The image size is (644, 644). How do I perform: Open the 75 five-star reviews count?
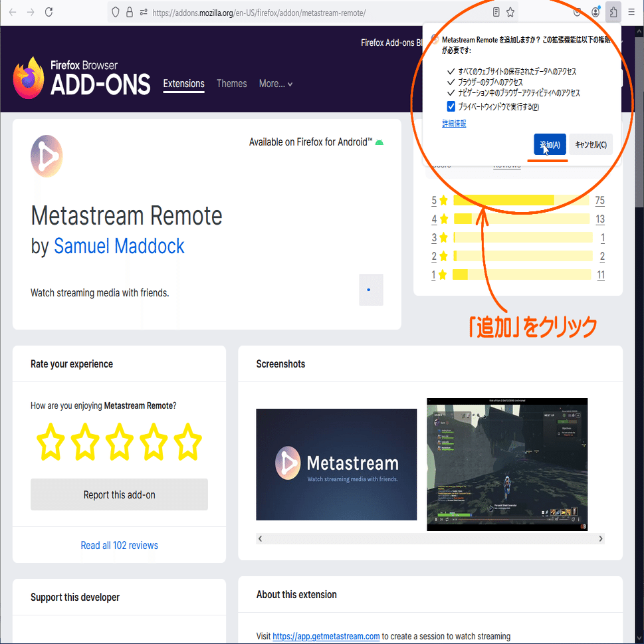point(599,201)
